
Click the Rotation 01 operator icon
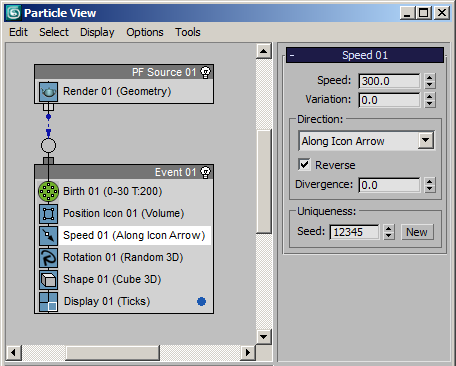coord(48,258)
